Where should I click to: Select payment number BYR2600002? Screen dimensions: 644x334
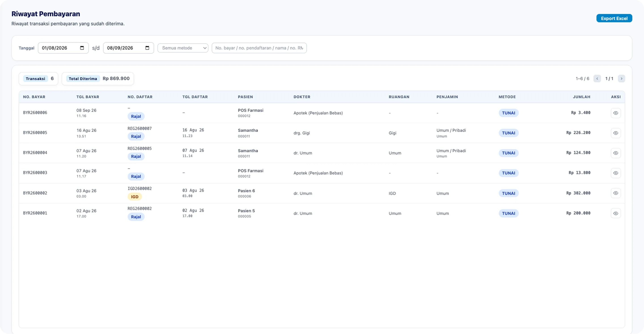(x=35, y=193)
